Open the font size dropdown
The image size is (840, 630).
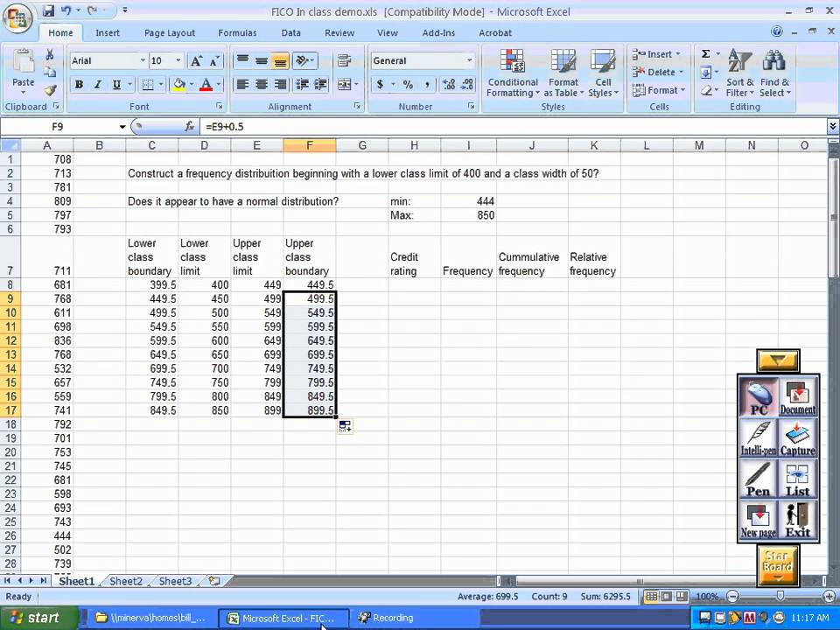point(178,60)
